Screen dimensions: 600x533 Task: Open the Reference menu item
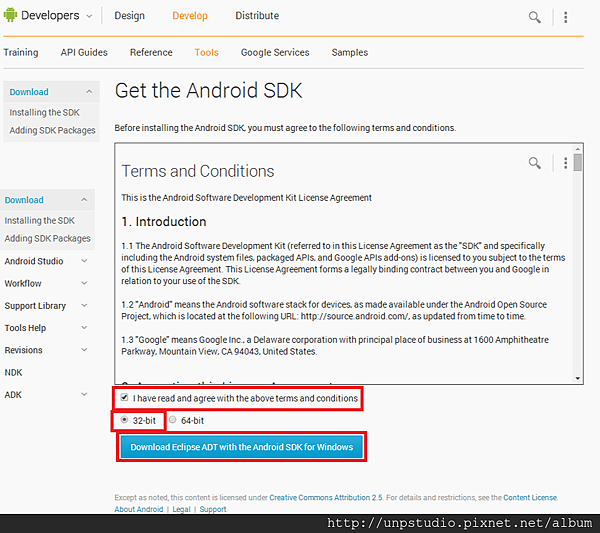click(x=151, y=52)
